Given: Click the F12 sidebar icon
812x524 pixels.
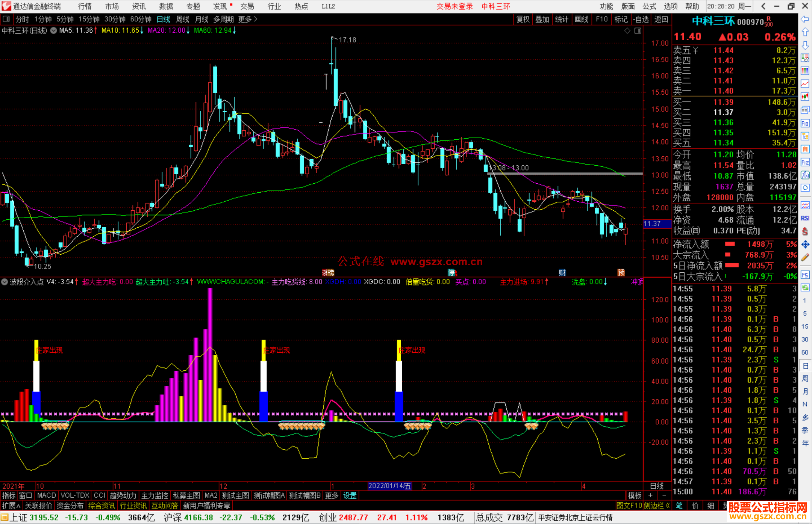Looking at the screenshot, I should point(805,162).
